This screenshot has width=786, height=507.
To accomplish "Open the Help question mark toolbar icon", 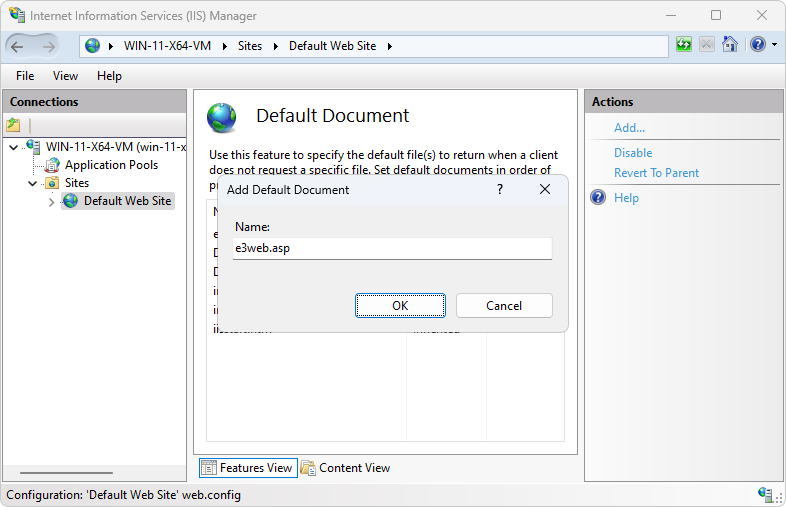I will [x=757, y=45].
